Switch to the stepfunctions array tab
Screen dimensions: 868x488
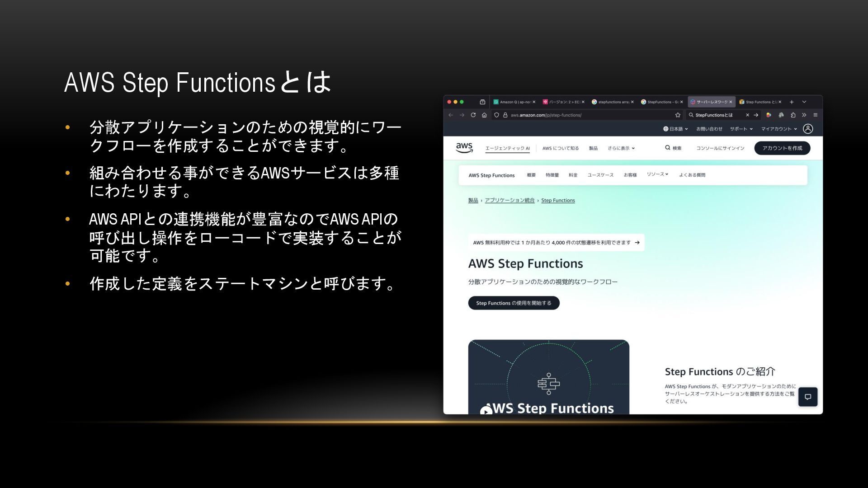(610, 102)
